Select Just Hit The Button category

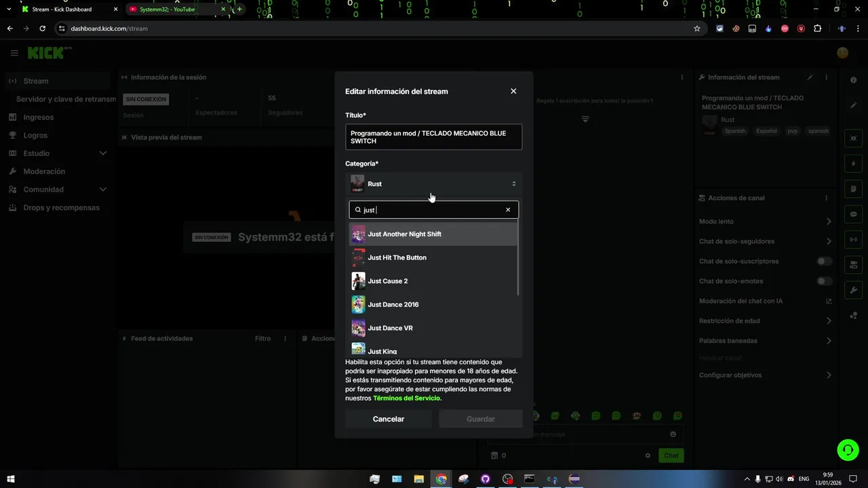coord(433,258)
